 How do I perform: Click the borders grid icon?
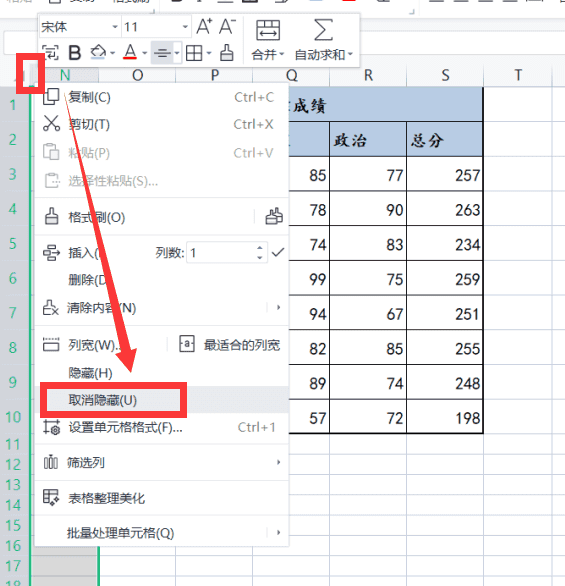coord(194,53)
